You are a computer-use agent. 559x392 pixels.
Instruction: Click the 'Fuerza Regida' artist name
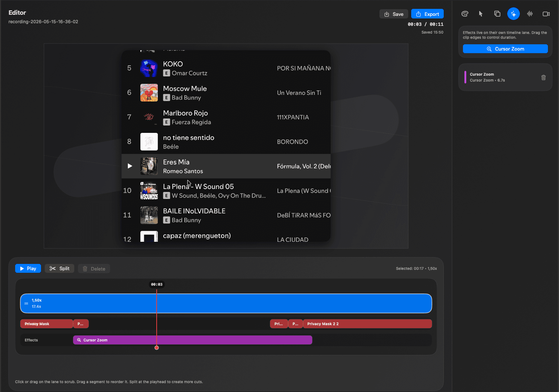pos(191,122)
